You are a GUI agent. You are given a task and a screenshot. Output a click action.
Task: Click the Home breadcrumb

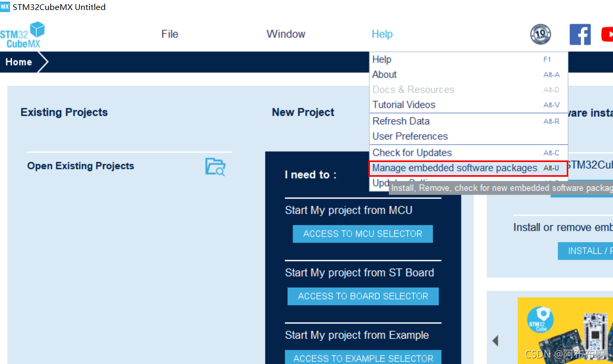[x=19, y=62]
